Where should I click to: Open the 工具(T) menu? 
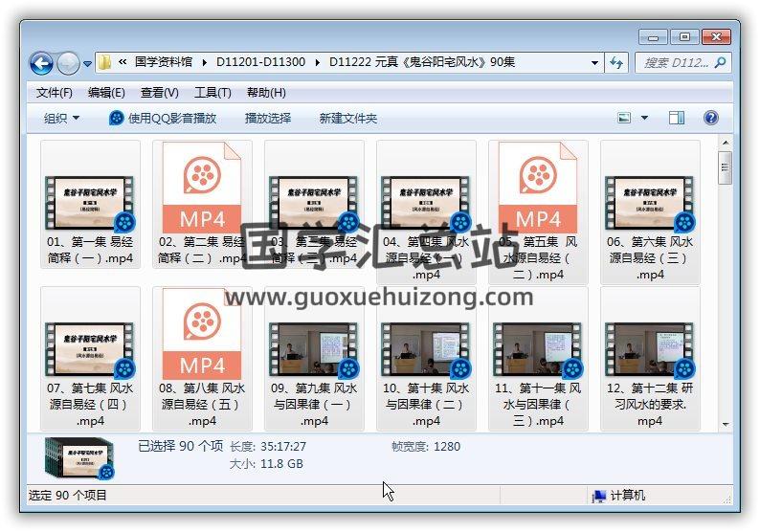212,93
